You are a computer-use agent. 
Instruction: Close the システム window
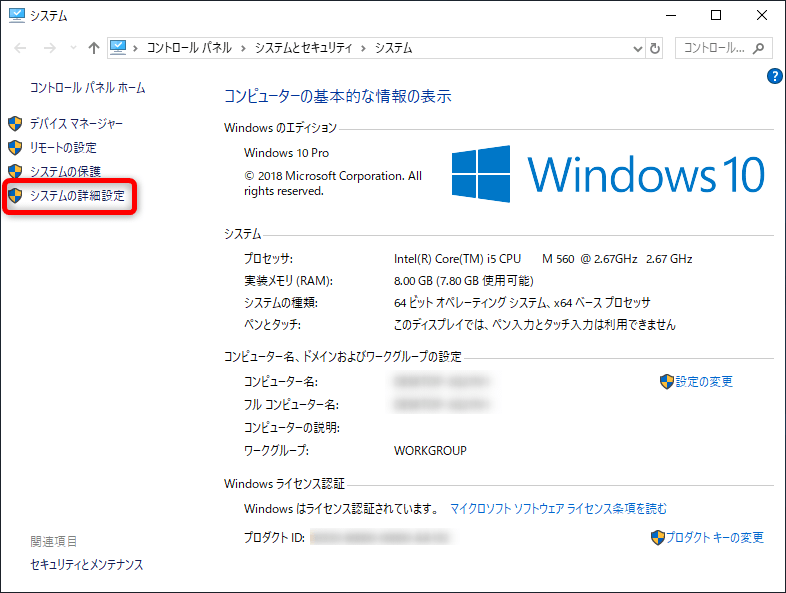pos(762,16)
